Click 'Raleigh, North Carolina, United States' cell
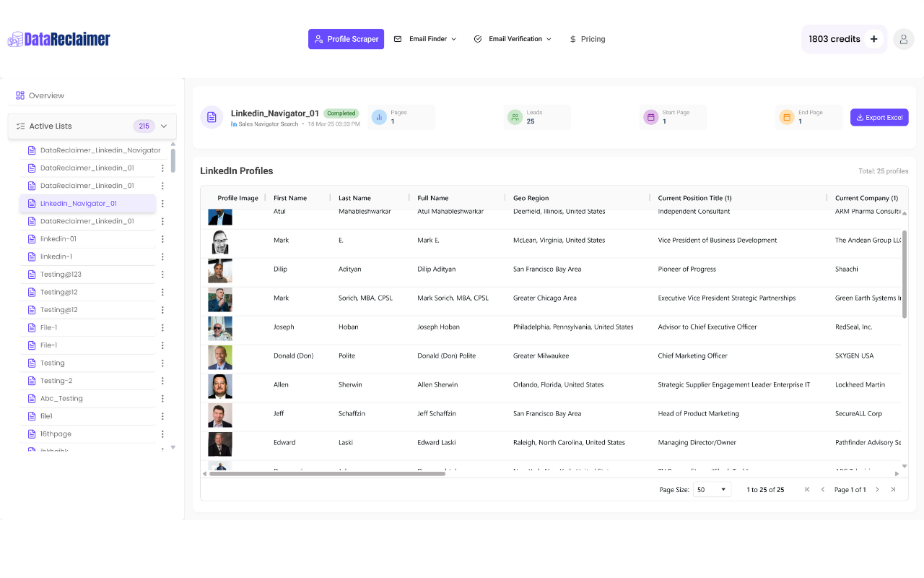 coord(569,443)
